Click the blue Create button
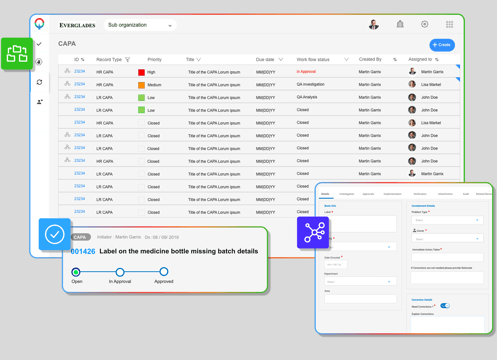 pyautogui.click(x=442, y=45)
